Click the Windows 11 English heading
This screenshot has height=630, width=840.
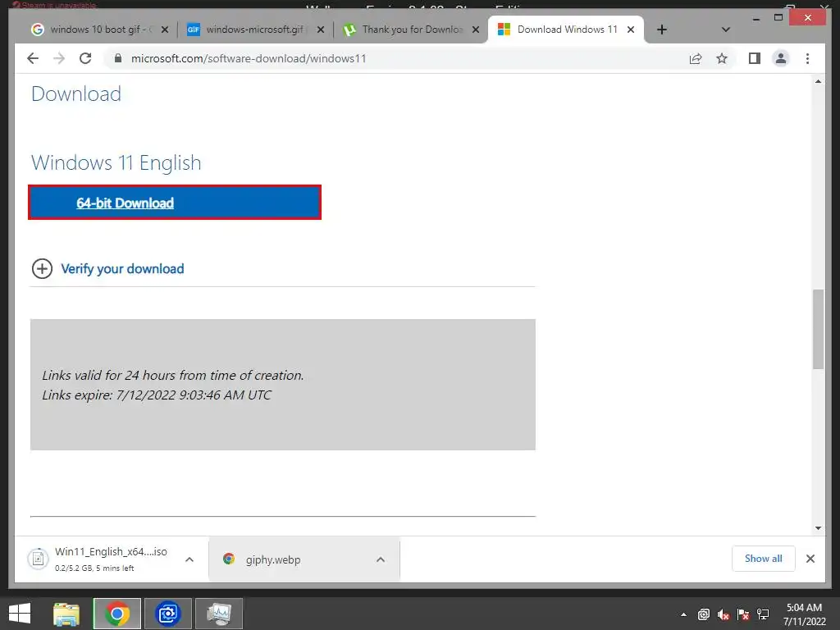(x=116, y=162)
